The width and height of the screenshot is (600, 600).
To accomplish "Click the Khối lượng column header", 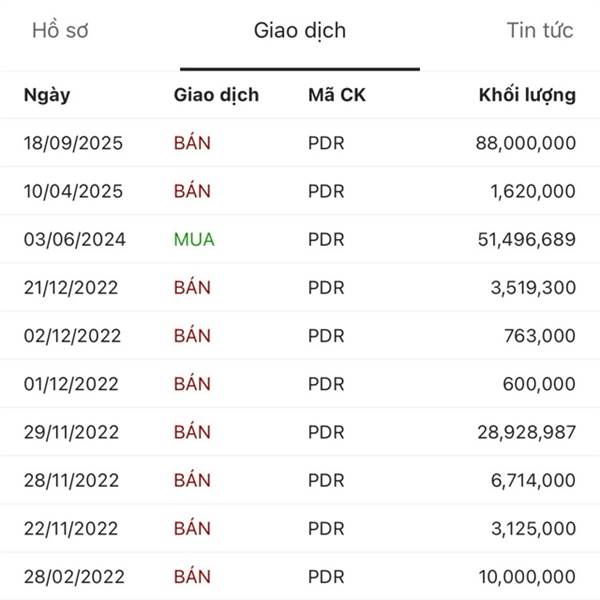I will tap(527, 95).
